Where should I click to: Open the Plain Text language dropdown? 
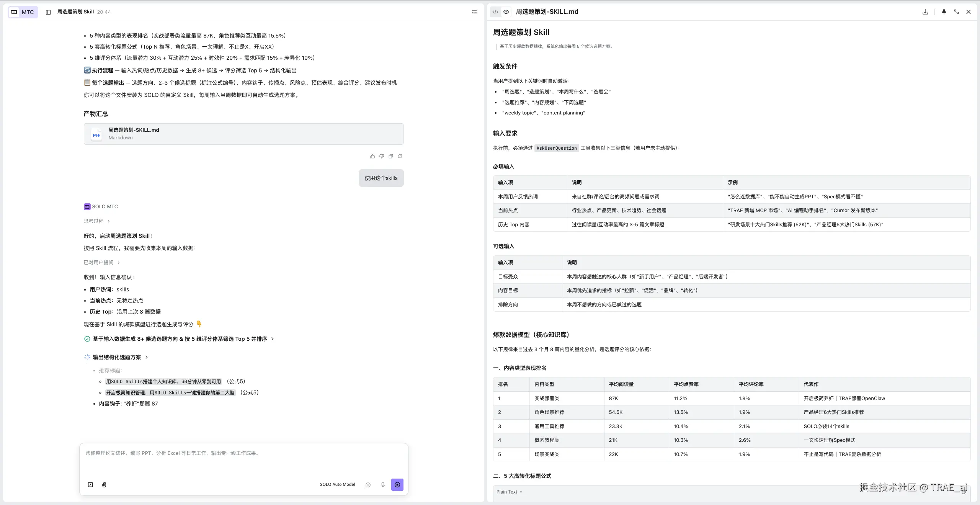509,492
